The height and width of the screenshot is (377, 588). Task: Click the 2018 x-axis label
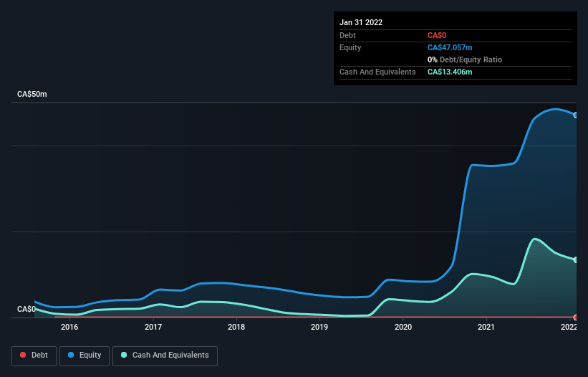point(236,327)
